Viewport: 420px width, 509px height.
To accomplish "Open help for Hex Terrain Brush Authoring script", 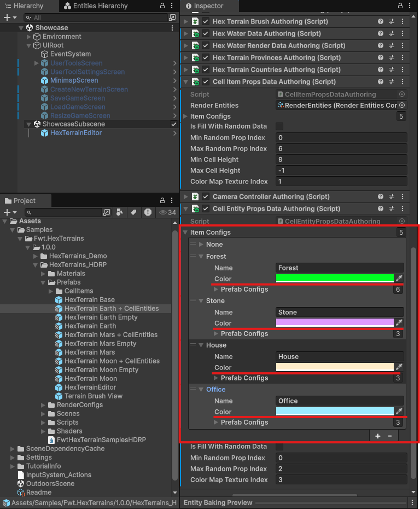I will pyautogui.click(x=381, y=21).
